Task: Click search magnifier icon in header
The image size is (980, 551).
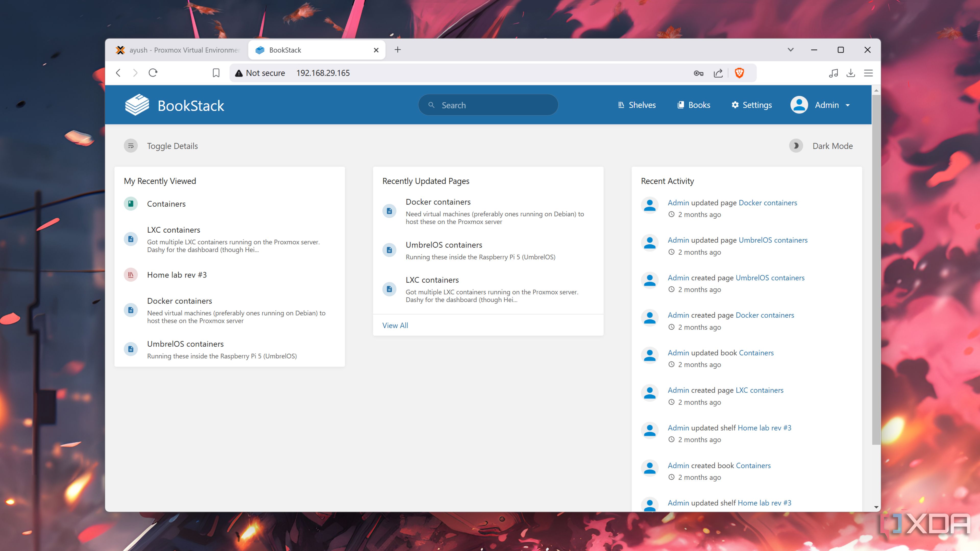Action: coord(431,105)
